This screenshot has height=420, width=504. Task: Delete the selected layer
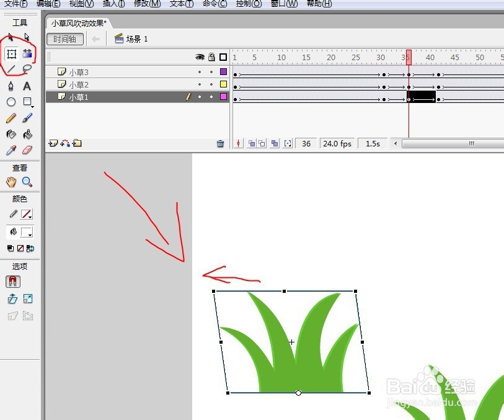pos(220,144)
